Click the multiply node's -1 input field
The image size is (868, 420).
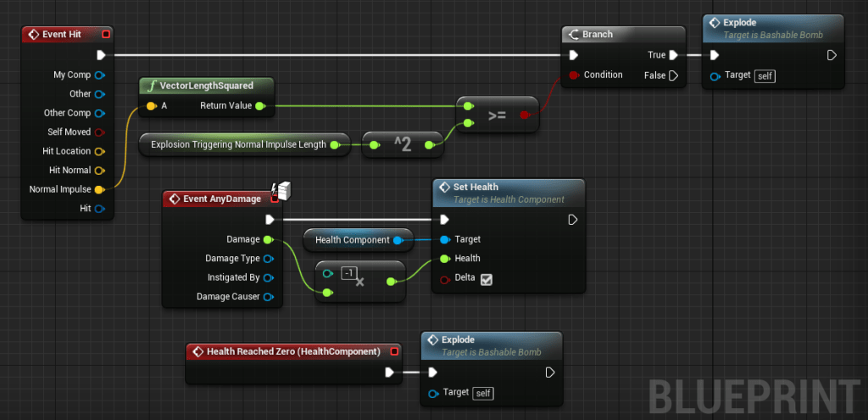348,272
